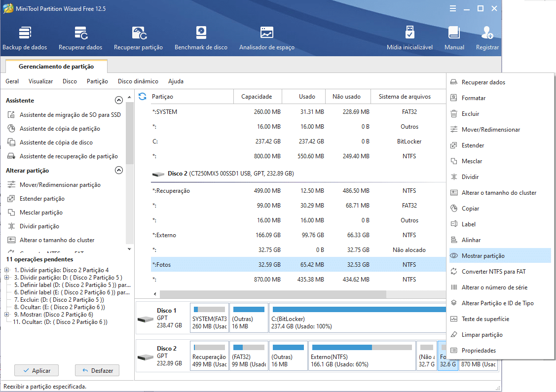
Task: Launch Recuperar dados tool
Action: 80,38
